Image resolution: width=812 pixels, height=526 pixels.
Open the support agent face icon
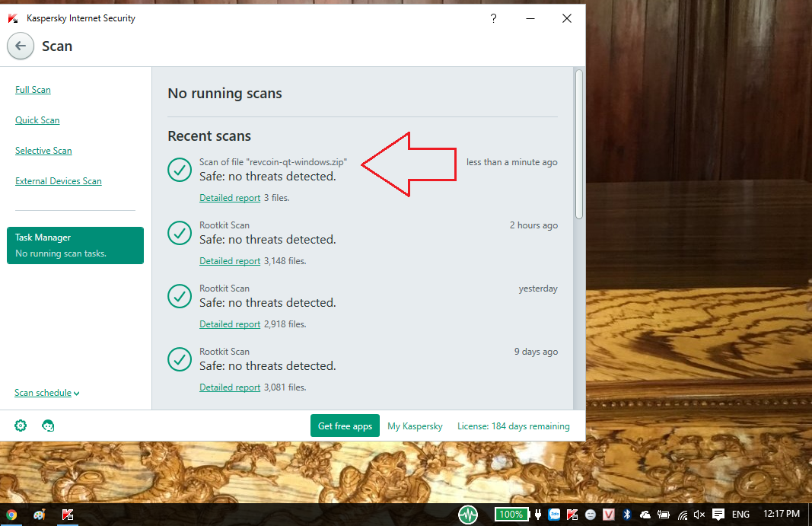[x=48, y=426]
